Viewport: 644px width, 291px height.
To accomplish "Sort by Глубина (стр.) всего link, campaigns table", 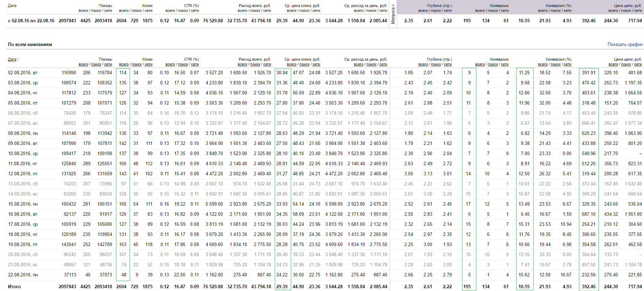I will pyautogui.click(x=423, y=64).
